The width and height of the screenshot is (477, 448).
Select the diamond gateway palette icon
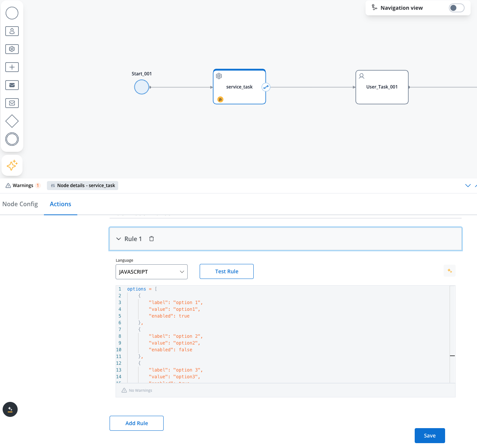click(12, 121)
